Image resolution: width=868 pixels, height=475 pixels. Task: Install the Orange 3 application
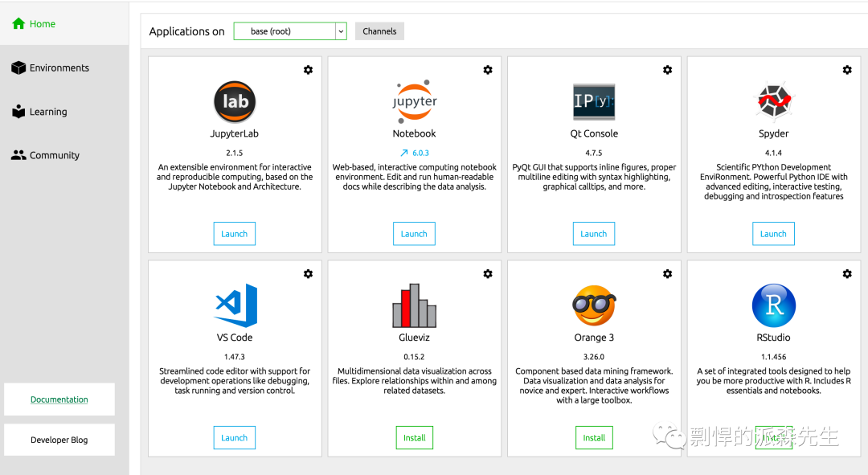click(594, 438)
